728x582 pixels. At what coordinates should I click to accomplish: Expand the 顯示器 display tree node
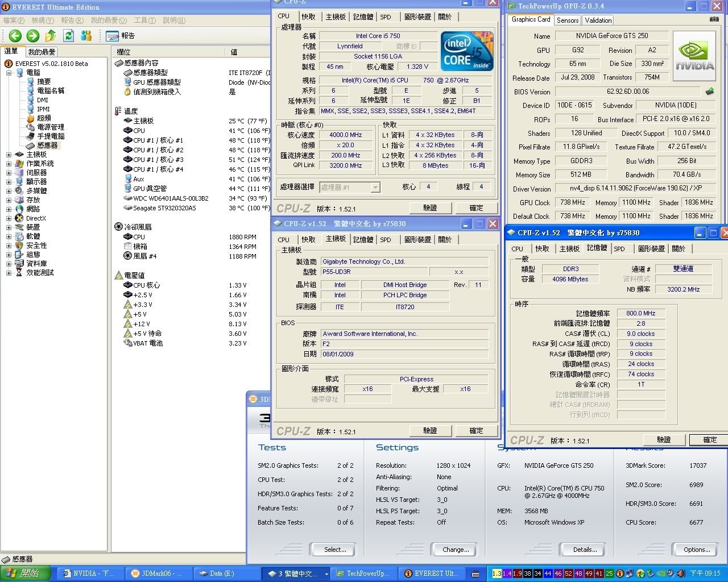click(9, 182)
